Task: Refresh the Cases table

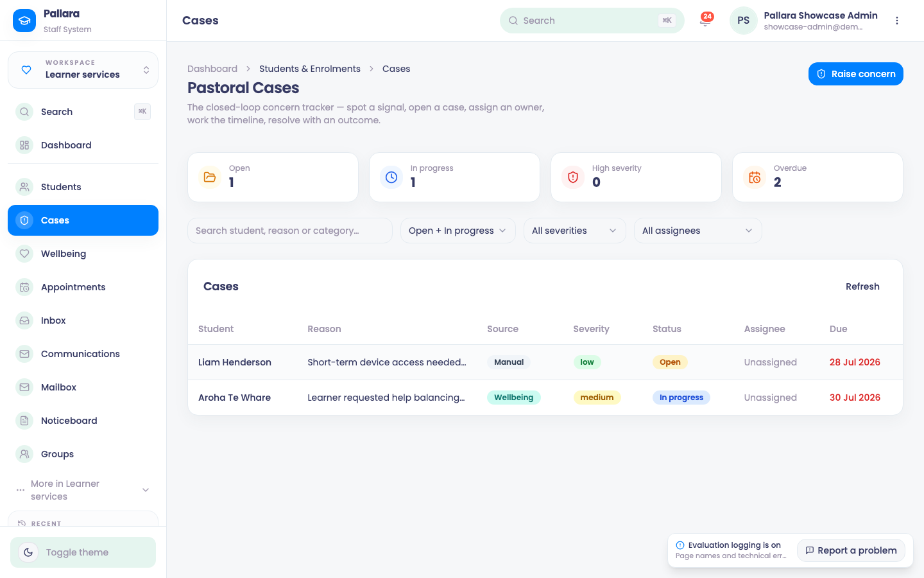Action: tap(862, 286)
